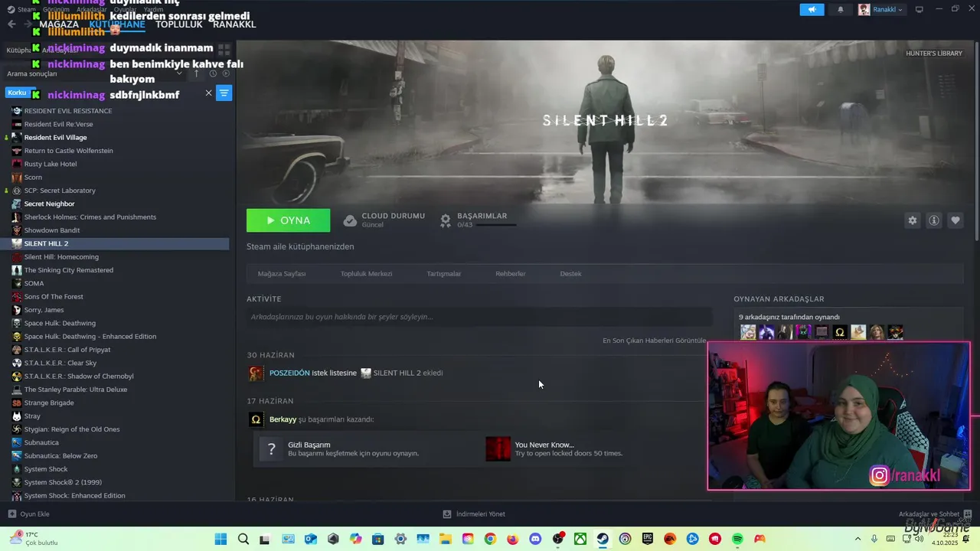Switch Steam to Big Picture mode icon
Image resolution: width=980 pixels, height=551 pixels.
pos(920,9)
